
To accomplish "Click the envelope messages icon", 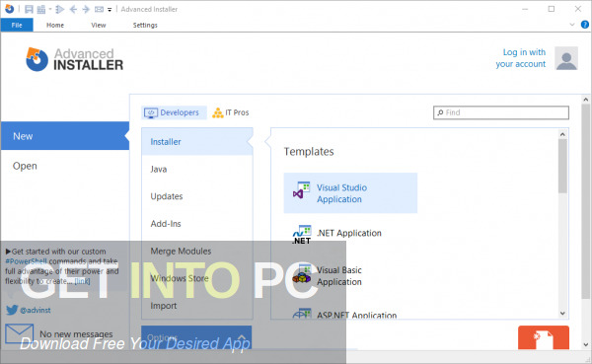I will point(20,333).
